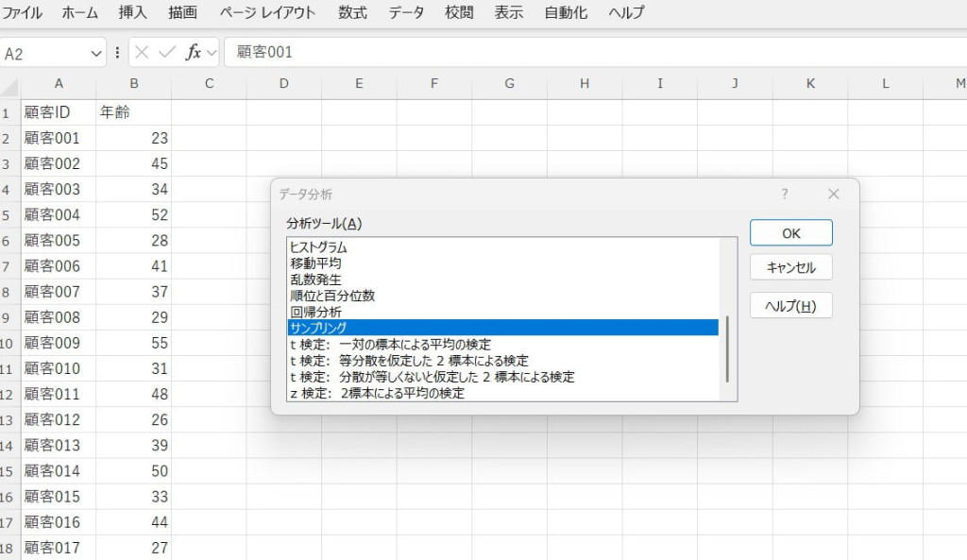Expand the Name Box dropdown arrow
The height and width of the screenshot is (560, 967).
click(x=95, y=54)
